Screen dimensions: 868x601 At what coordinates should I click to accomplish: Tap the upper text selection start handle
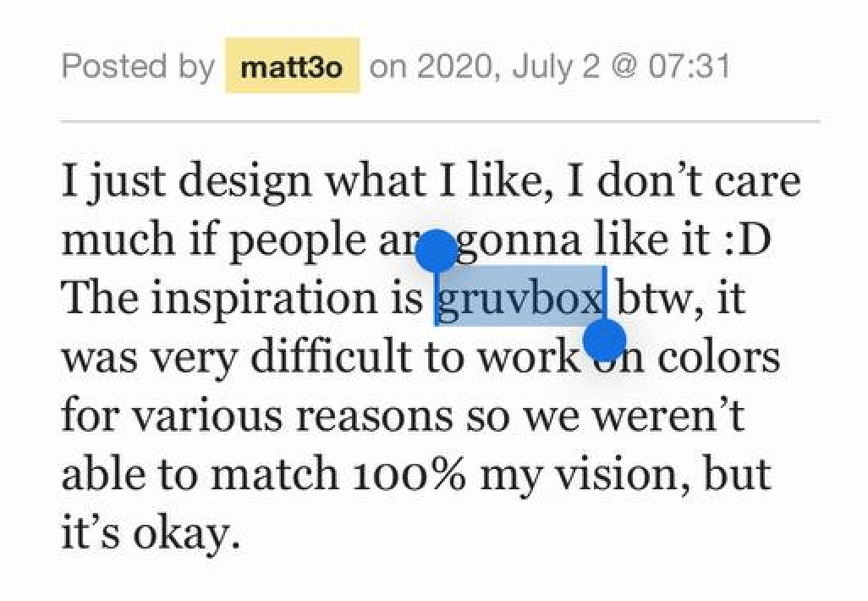point(437,250)
